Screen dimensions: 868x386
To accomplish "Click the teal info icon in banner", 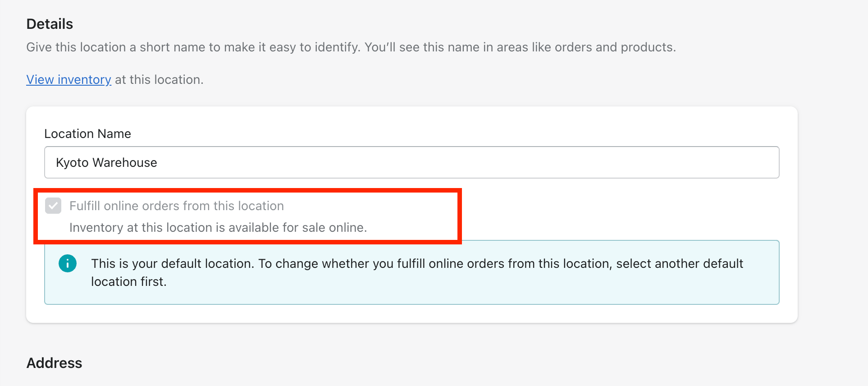I will [68, 263].
